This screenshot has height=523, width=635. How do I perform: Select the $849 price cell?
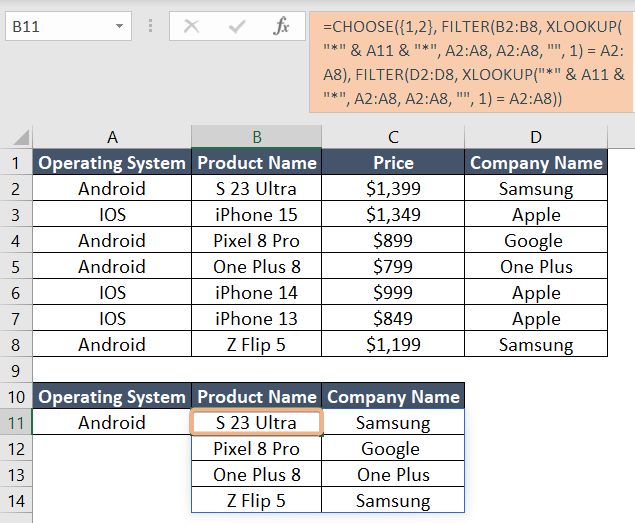click(393, 318)
